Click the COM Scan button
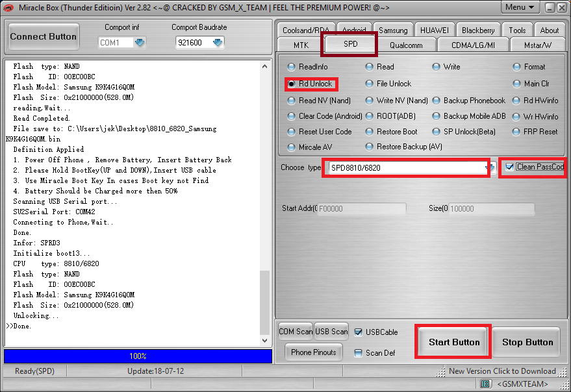This screenshot has height=392, width=571. pos(296,332)
